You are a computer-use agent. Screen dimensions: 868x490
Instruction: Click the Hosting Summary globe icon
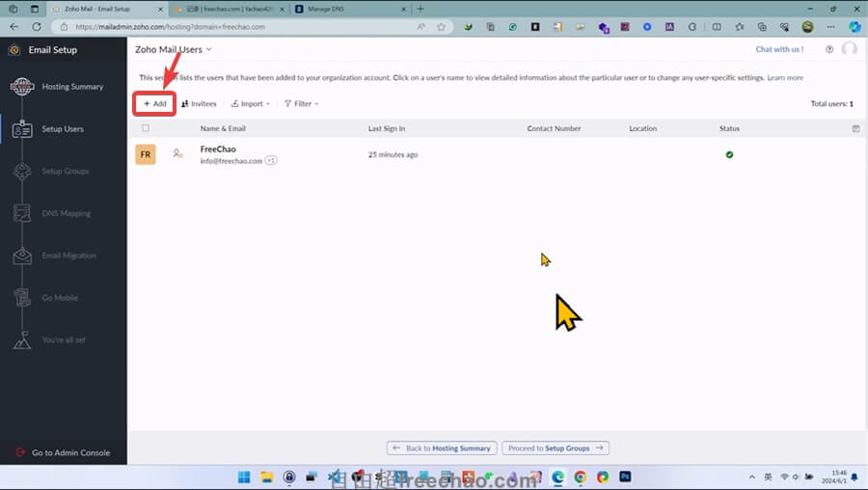22,87
